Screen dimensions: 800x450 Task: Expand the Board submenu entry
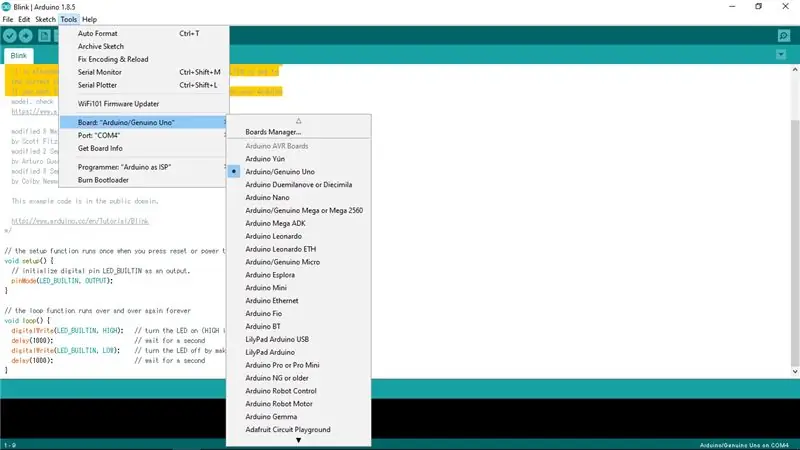[144, 122]
